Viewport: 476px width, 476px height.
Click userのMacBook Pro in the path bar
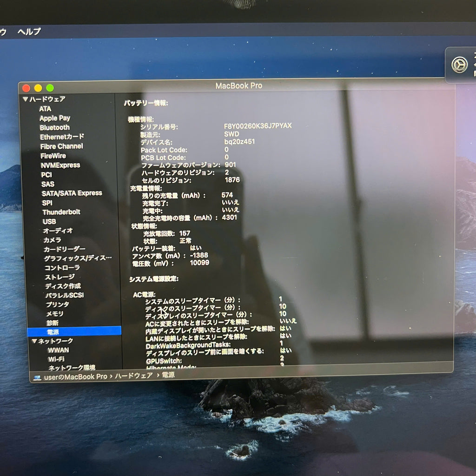click(x=76, y=377)
